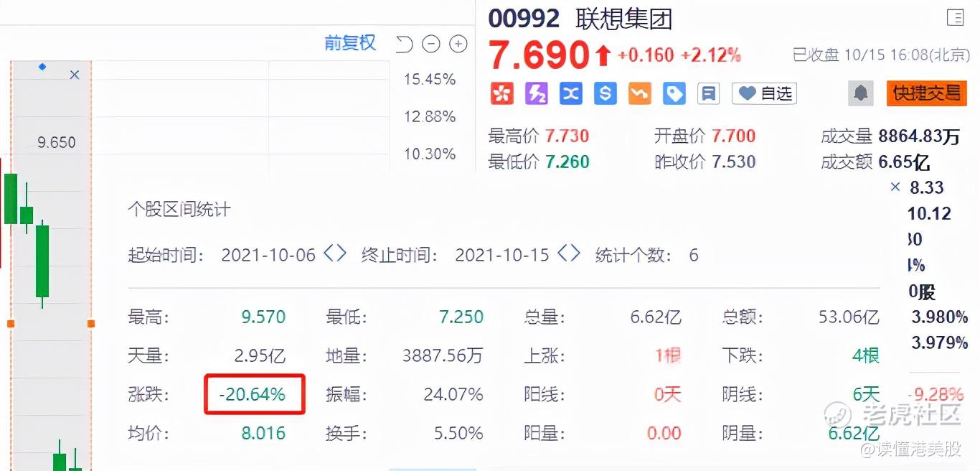The height and width of the screenshot is (471, 980).
Task: Click the 换手 5.50% statistic
Action: 457,433
